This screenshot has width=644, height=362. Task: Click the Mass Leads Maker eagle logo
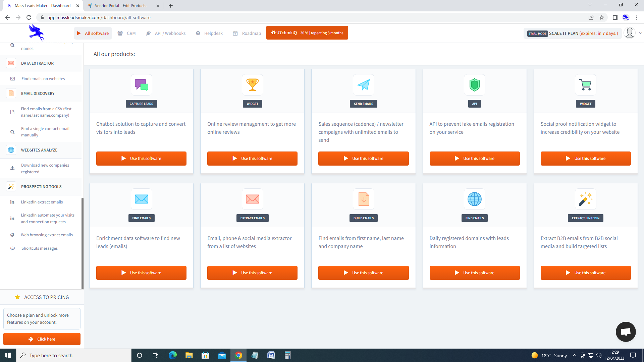tap(36, 33)
